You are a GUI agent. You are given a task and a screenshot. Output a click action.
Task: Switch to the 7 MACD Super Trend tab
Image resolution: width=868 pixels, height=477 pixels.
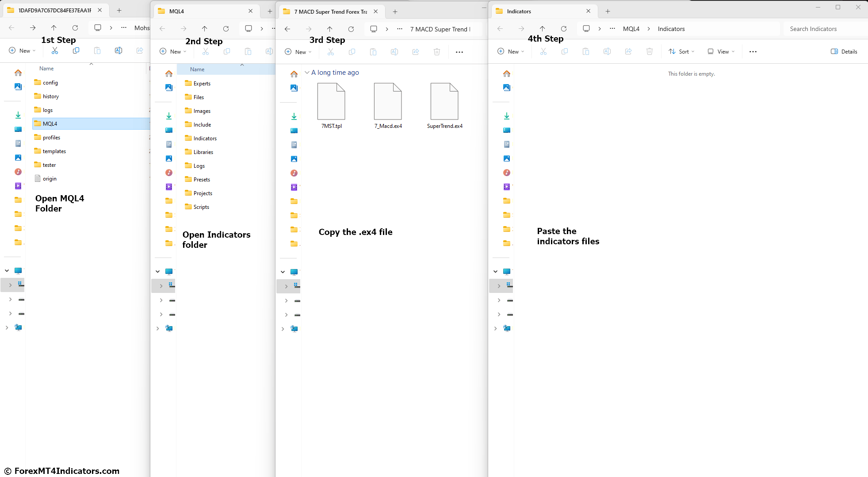pyautogui.click(x=329, y=12)
